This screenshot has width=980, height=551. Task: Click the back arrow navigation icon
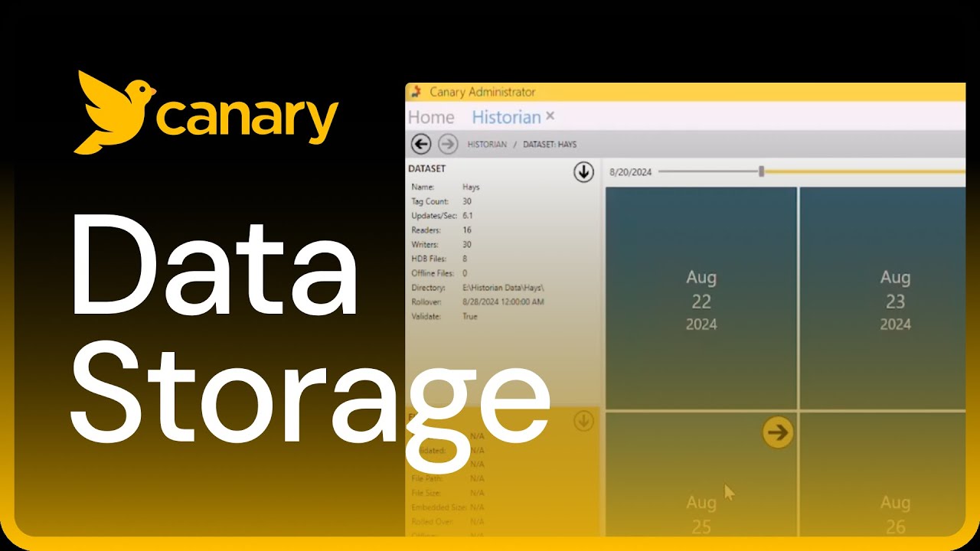point(421,144)
